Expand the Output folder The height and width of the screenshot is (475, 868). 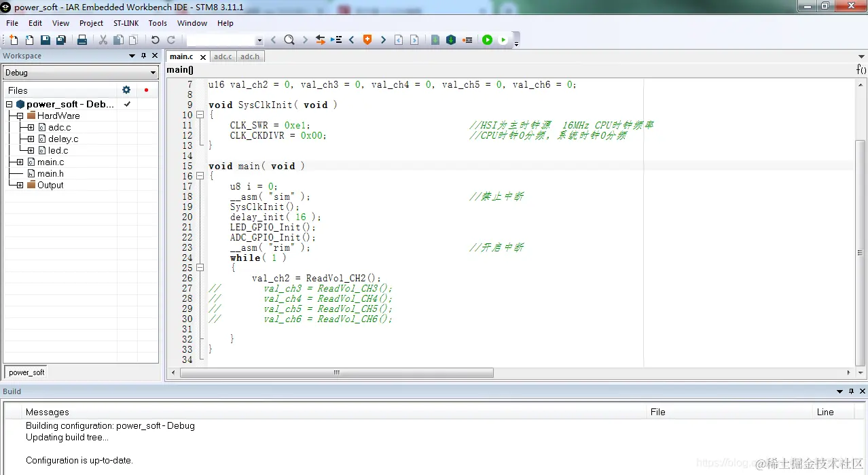[x=20, y=186]
